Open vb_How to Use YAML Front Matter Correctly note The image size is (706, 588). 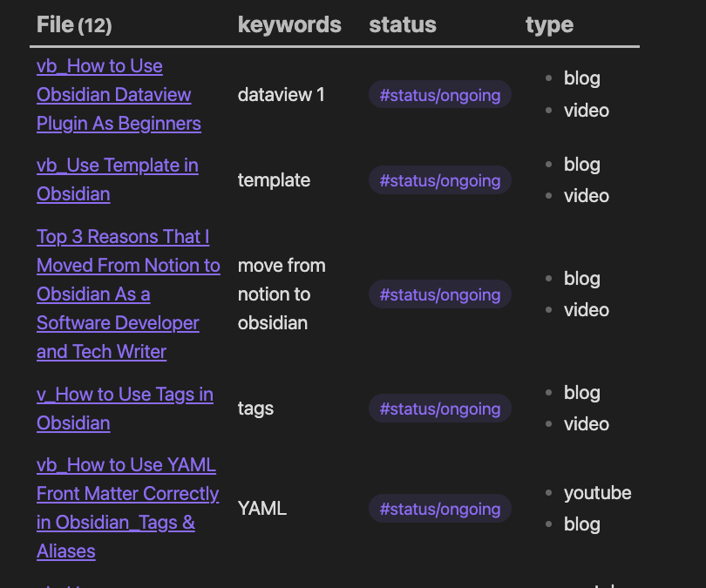[x=127, y=508]
